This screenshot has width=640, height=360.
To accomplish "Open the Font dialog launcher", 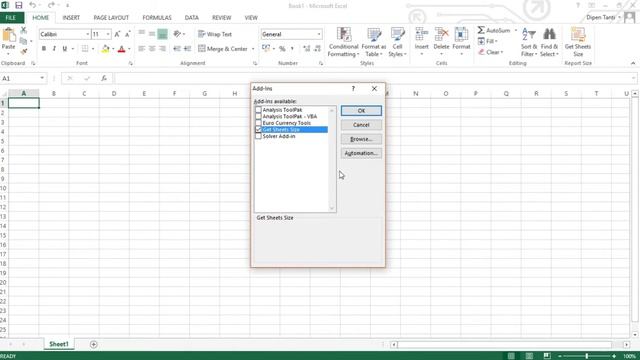I will pos(131,64).
